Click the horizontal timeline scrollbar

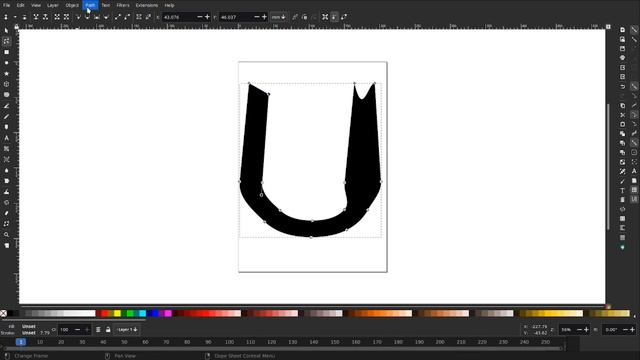tap(284, 349)
